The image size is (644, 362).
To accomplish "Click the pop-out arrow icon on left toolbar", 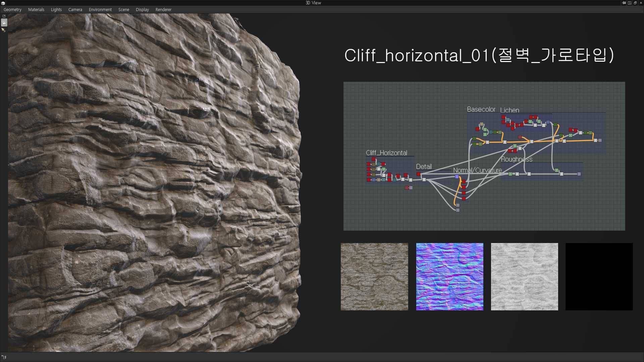I will pyautogui.click(x=4, y=16).
